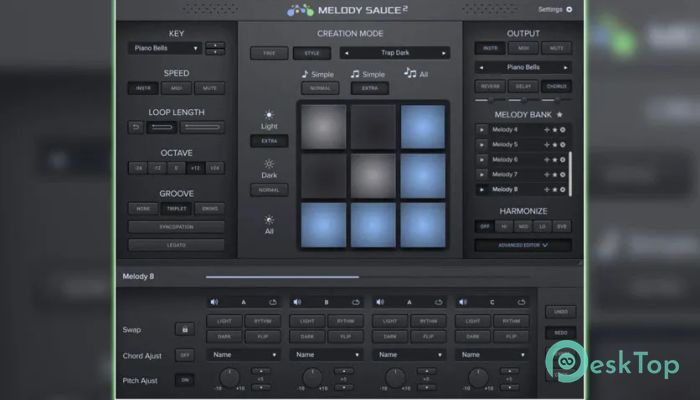Select previous output instrument before Piano Bells

point(481,68)
